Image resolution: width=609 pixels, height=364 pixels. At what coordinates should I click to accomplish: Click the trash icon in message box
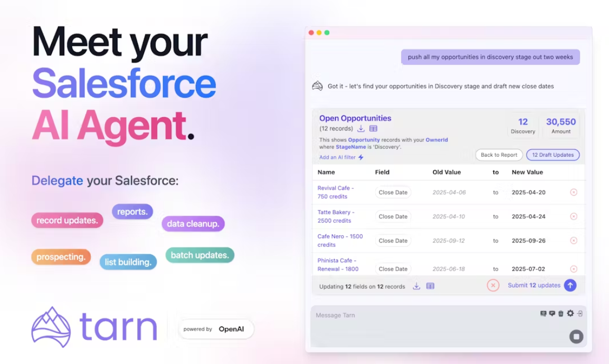[561, 313]
